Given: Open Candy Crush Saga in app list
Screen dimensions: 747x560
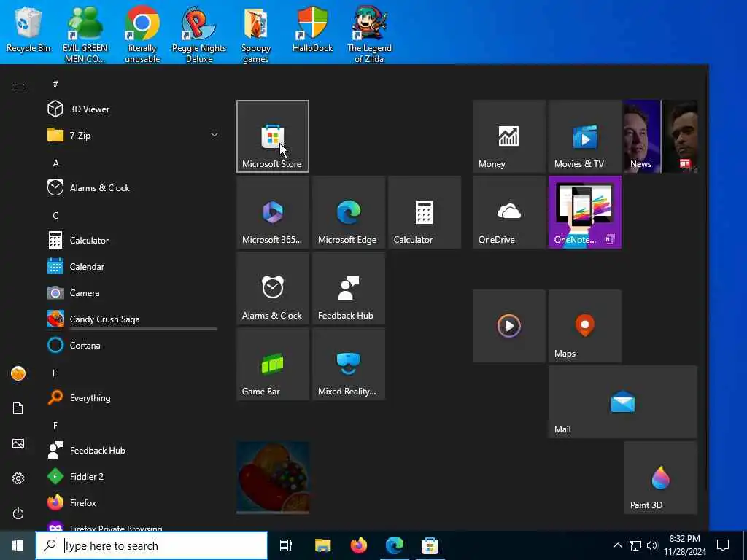Looking at the screenshot, I should (x=132, y=319).
